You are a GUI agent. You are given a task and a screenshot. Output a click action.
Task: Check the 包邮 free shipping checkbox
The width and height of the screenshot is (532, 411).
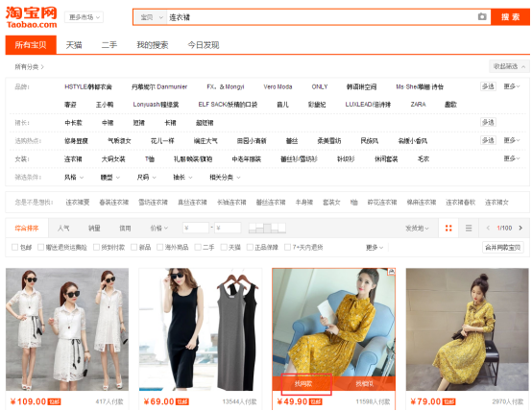coord(14,247)
